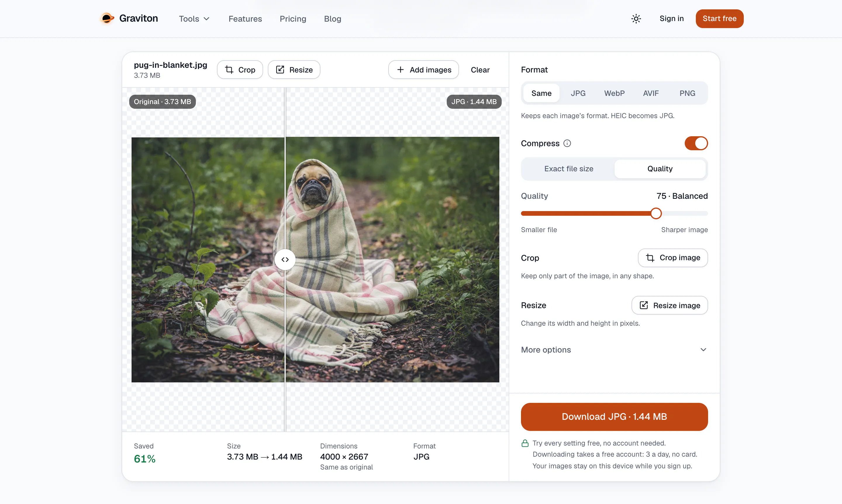Open the Resize image button in the sidebar
This screenshot has width=842, height=504.
point(670,305)
